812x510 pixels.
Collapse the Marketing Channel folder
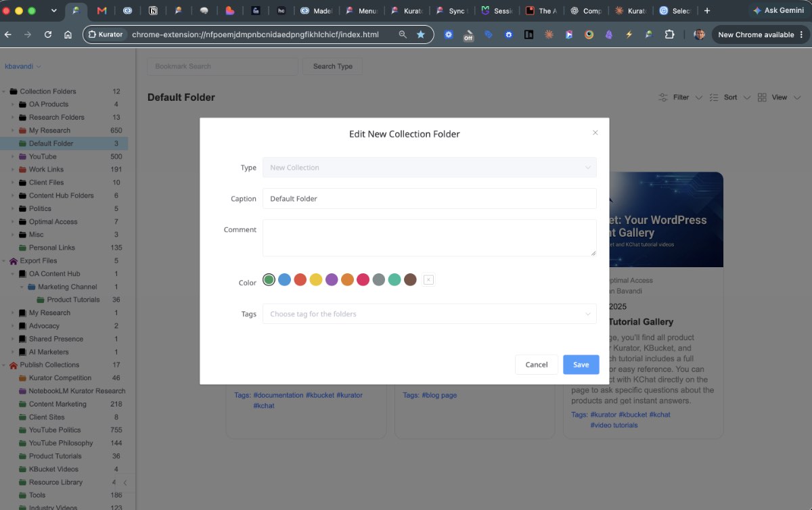tap(22, 287)
